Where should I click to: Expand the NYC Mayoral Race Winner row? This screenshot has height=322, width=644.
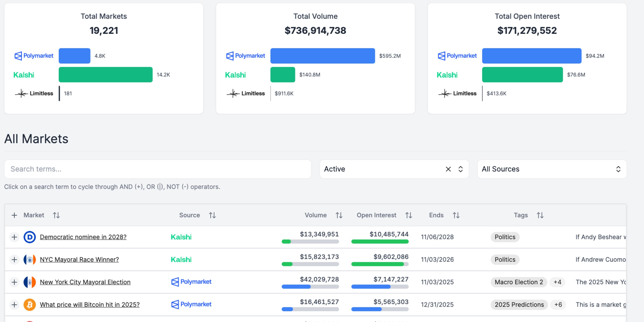click(x=14, y=259)
